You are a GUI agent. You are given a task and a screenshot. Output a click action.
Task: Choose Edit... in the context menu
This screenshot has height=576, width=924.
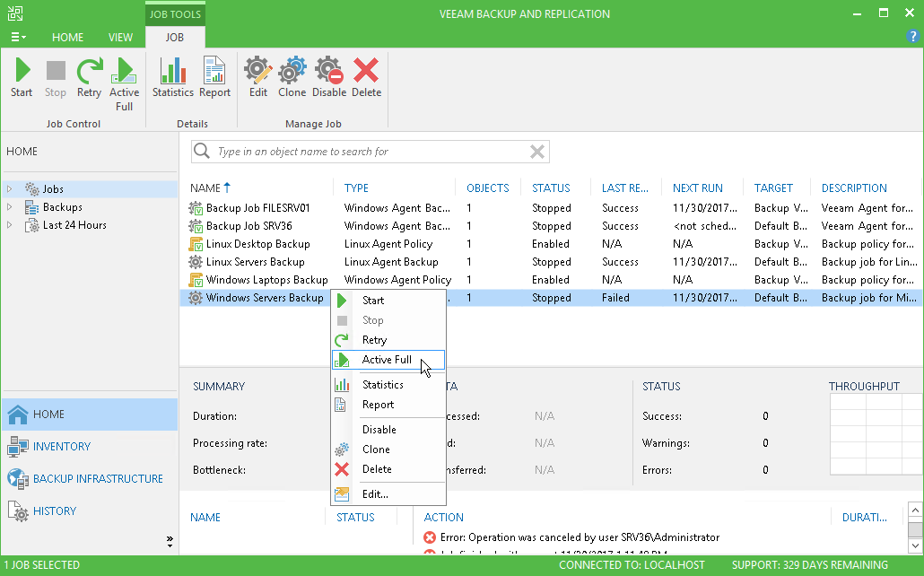(x=388, y=494)
